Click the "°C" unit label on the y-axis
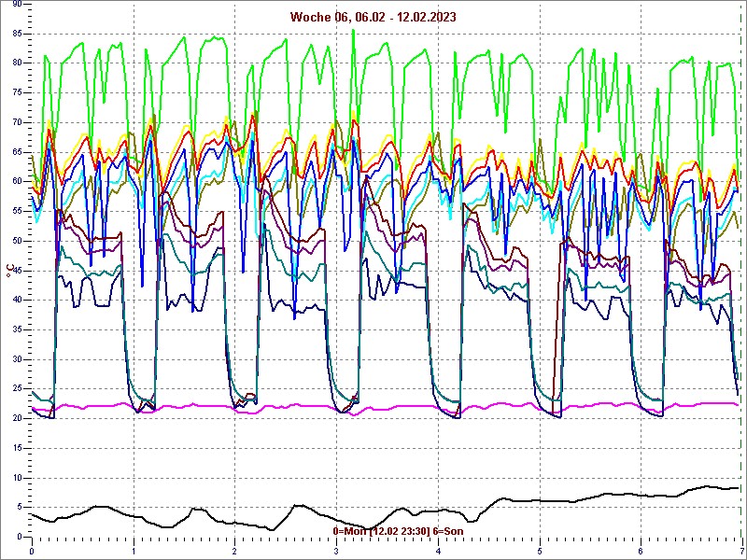747x560 pixels. tap(9, 272)
